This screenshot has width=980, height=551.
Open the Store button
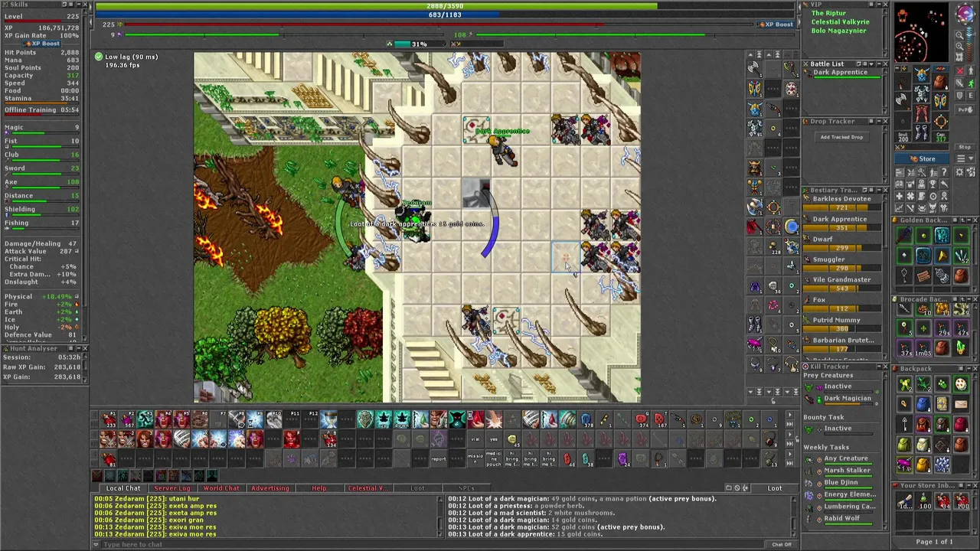[x=923, y=159]
